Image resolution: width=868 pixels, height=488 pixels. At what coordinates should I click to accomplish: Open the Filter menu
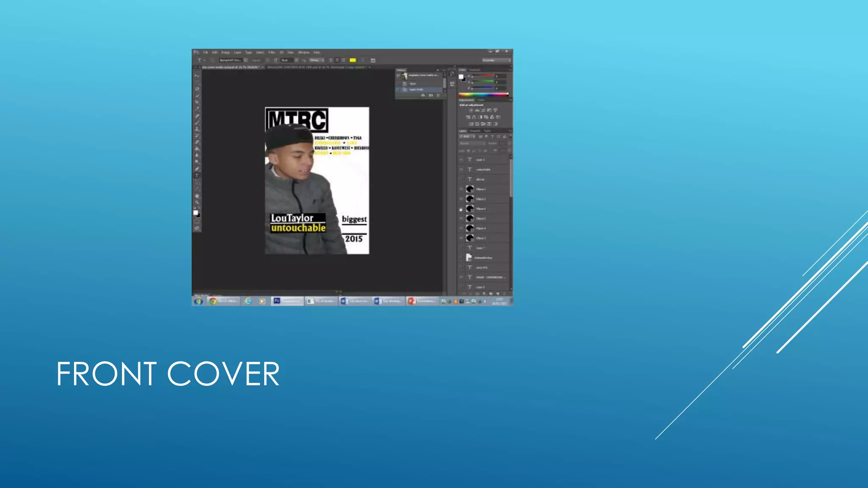pos(272,53)
